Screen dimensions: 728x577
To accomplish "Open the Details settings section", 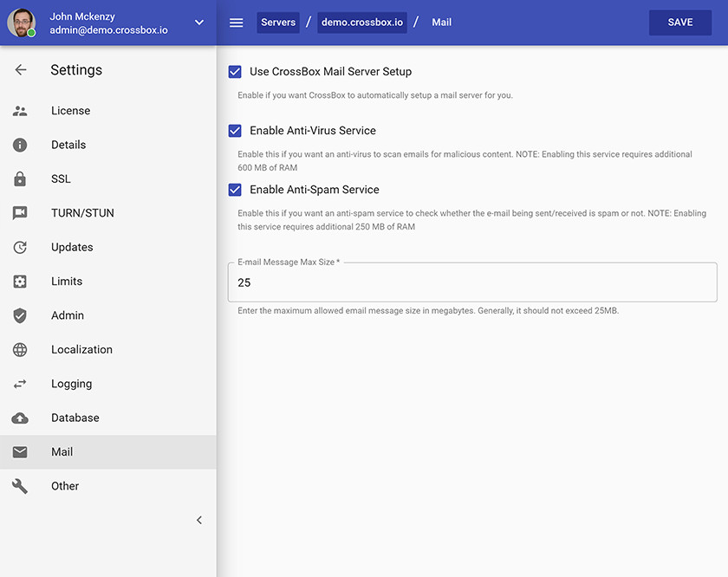I will (x=108, y=145).
